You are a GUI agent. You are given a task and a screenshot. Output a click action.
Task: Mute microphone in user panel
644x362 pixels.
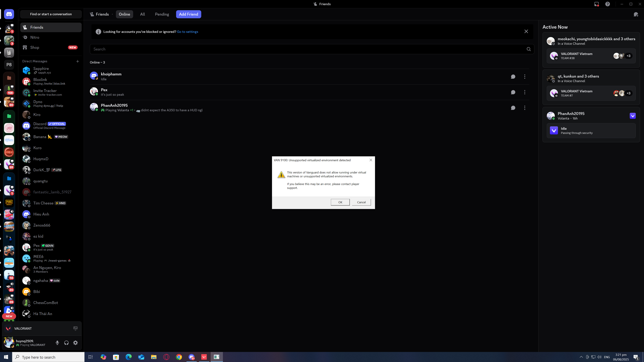[57, 343]
